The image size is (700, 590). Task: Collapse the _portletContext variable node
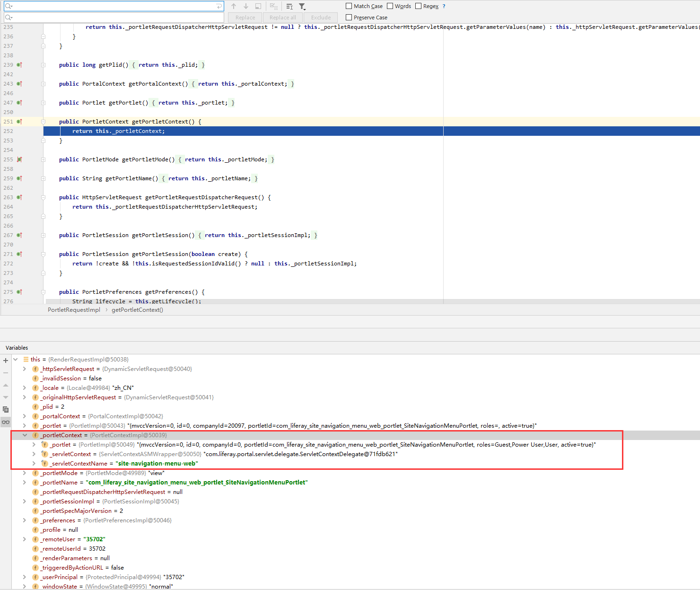[25, 435]
